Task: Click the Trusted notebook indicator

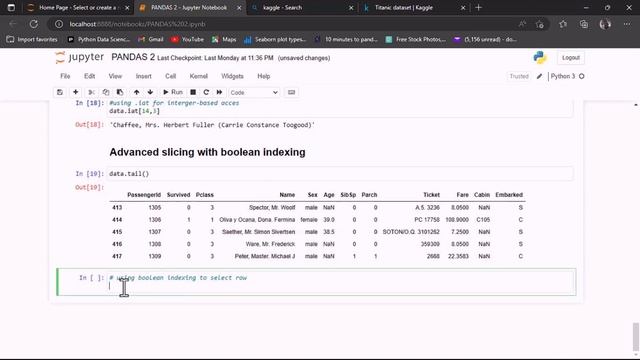Action: tap(519, 76)
